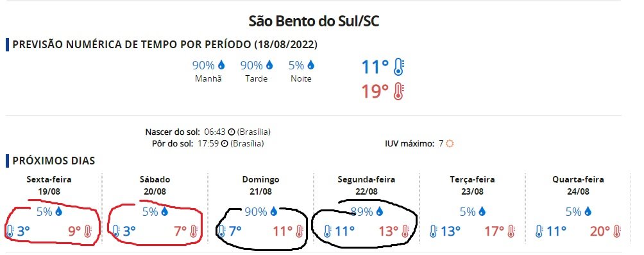Click the Tarde 90% raindrop icon
The height and width of the screenshot is (255, 644).
click(269, 65)
